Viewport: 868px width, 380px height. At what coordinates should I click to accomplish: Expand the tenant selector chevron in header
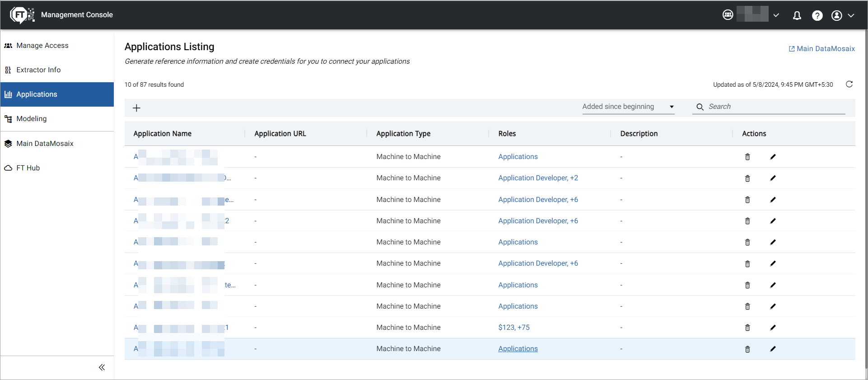pyautogui.click(x=776, y=15)
